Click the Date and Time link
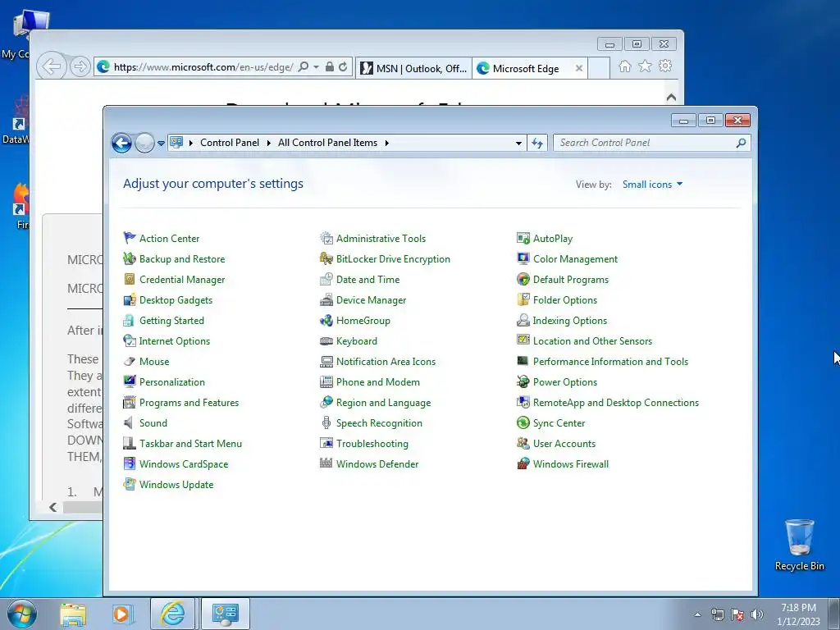This screenshot has width=840, height=630. tap(367, 279)
